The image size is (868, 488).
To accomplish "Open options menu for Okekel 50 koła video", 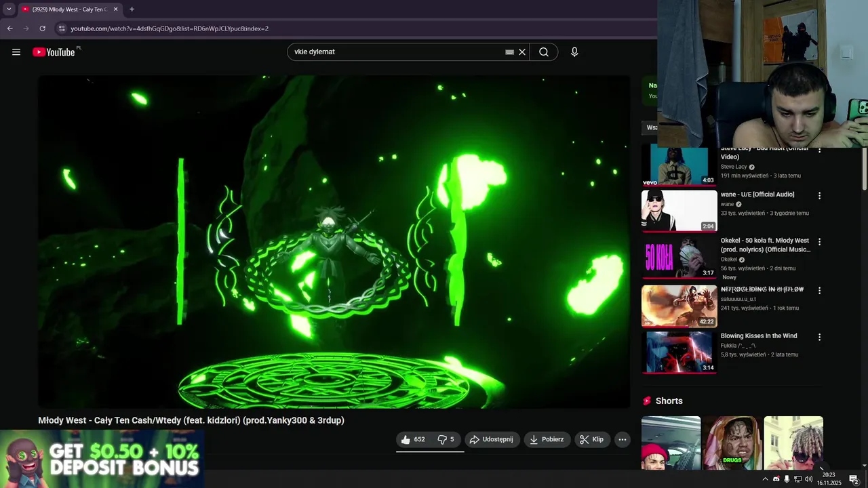I will click(819, 242).
